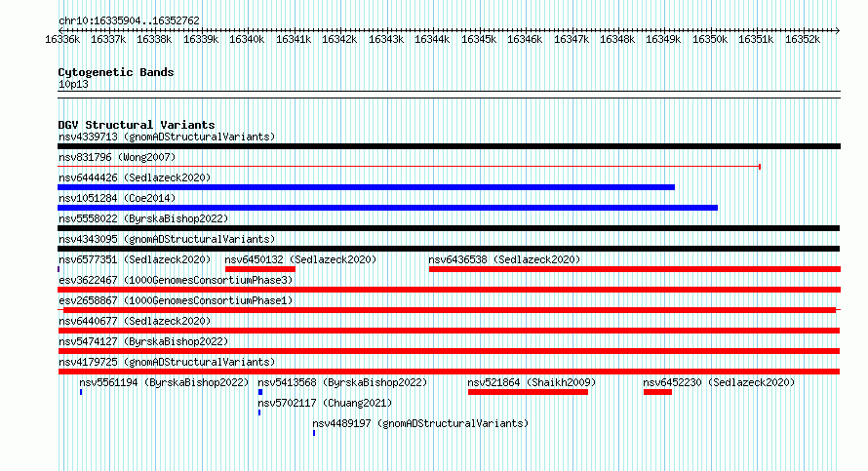Click the 16340k ruler tick label
The height and width of the screenshot is (471, 868).
click(247, 39)
